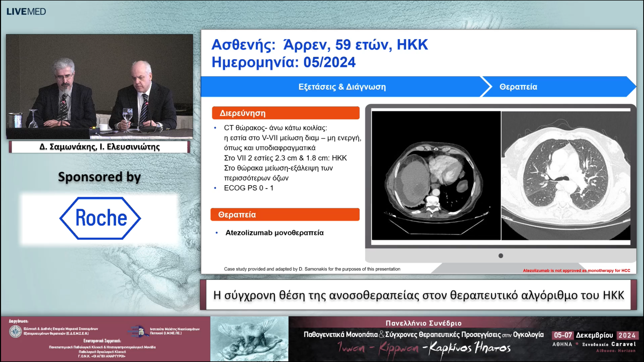
Task: Click the 'Στο VII 2 εστίες 2.3 cm & 1.8 cm: ΗΚΚ' line
Action: tap(285, 158)
